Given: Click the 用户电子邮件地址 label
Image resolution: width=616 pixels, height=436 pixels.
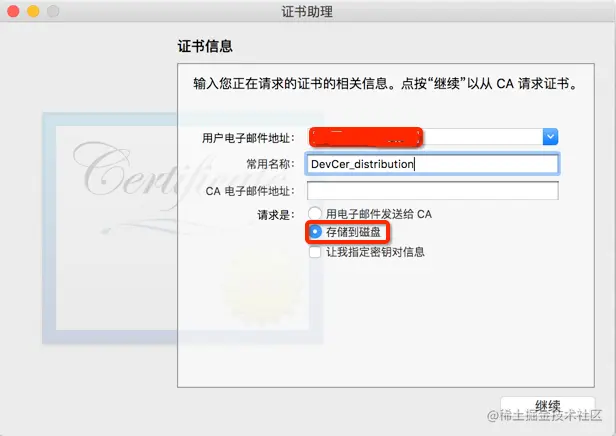Looking at the screenshot, I should pos(248,138).
